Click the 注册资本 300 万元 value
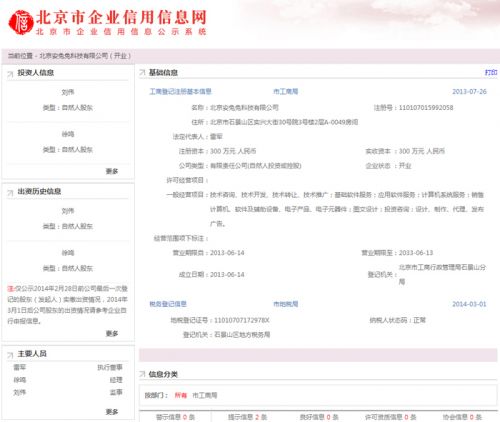 pyautogui.click(x=233, y=151)
